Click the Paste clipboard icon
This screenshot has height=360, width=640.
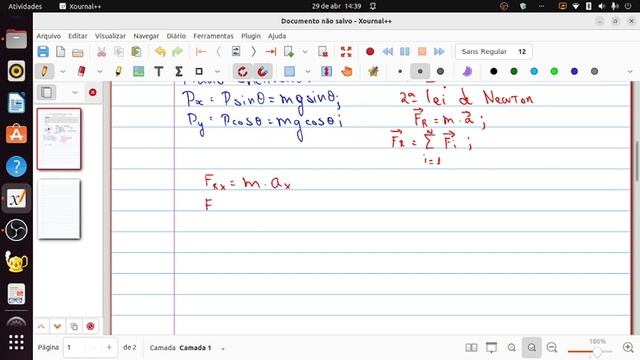(x=136, y=52)
